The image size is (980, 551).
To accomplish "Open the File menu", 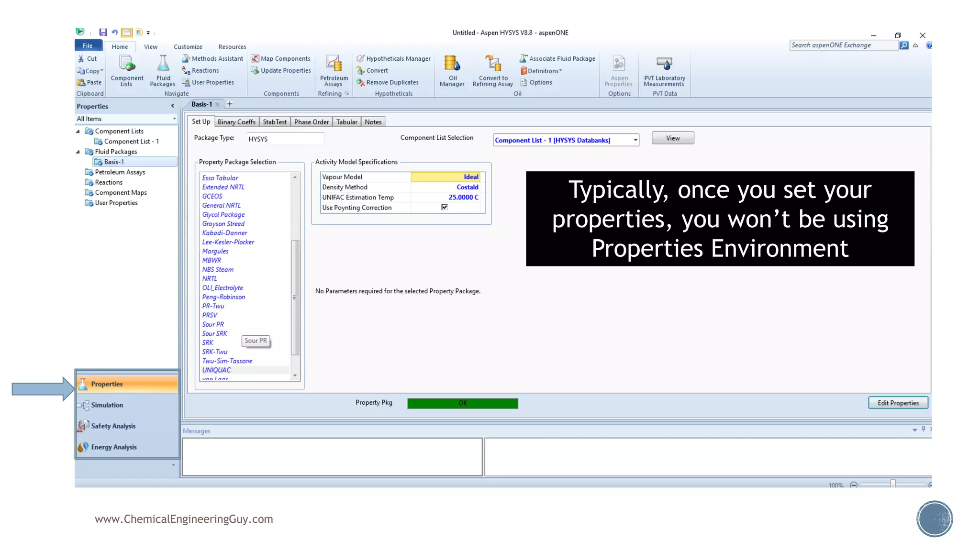I will click(88, 45).
